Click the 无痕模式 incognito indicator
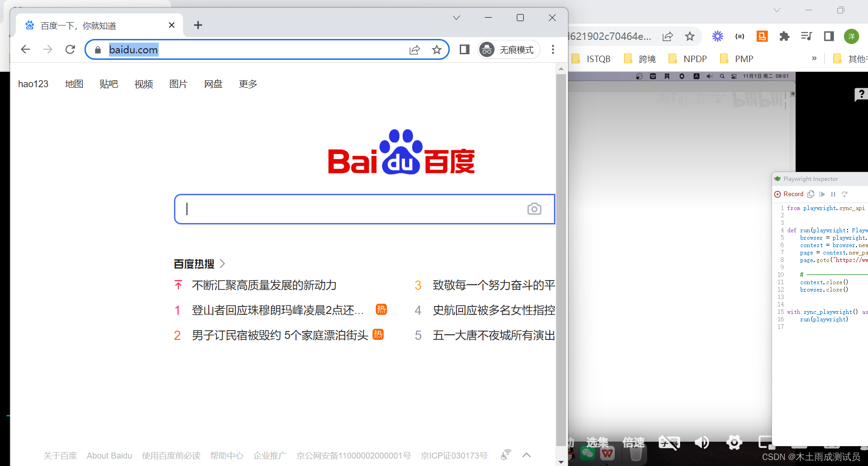The width and height of the screenshot is (868, 466). click(508, 50)
